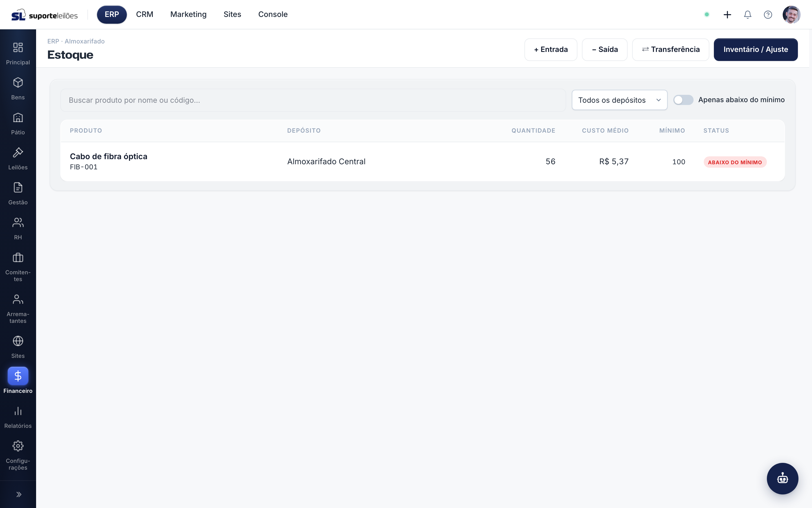Open 'Inventário / Ajuste' button
The image size is (812, 508).
(x=755, y=49)
